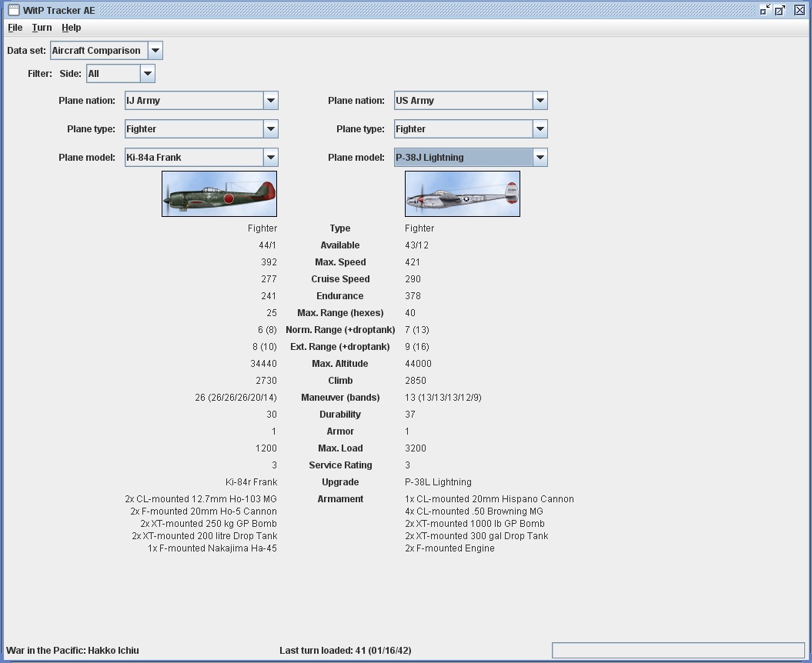Expand the plane type dropdown under IJ Army
The height and width of the screenshot is (663, 812).
(202, 129)
